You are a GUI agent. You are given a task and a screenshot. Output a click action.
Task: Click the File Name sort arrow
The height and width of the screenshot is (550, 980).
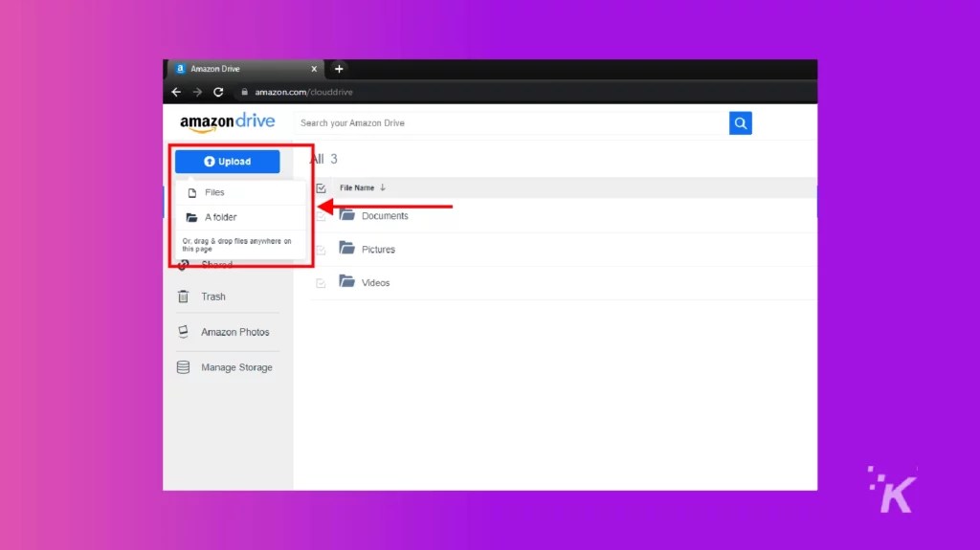[x=383, y=187]
